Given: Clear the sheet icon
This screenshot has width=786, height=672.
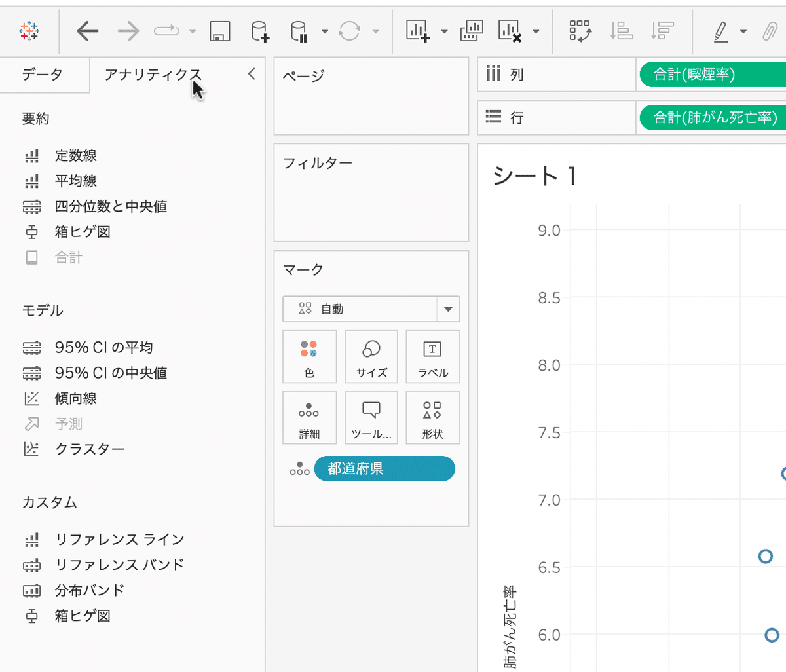Looking at the screenshot, I should point(510,31).
